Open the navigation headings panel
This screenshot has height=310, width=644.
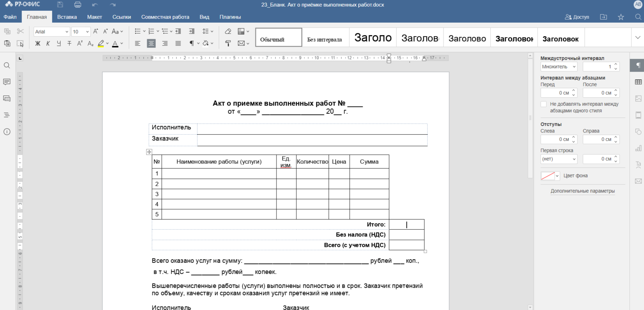click(7, 115)
